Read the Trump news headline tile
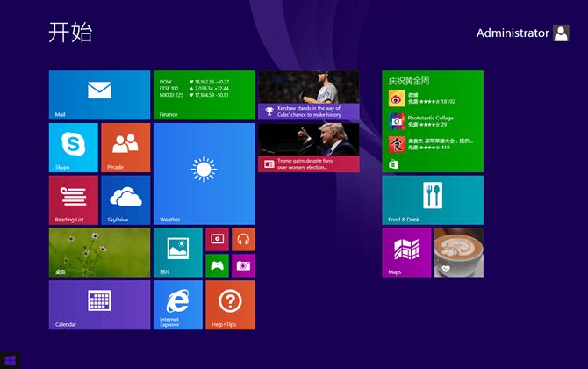 [x=308, y=147]
